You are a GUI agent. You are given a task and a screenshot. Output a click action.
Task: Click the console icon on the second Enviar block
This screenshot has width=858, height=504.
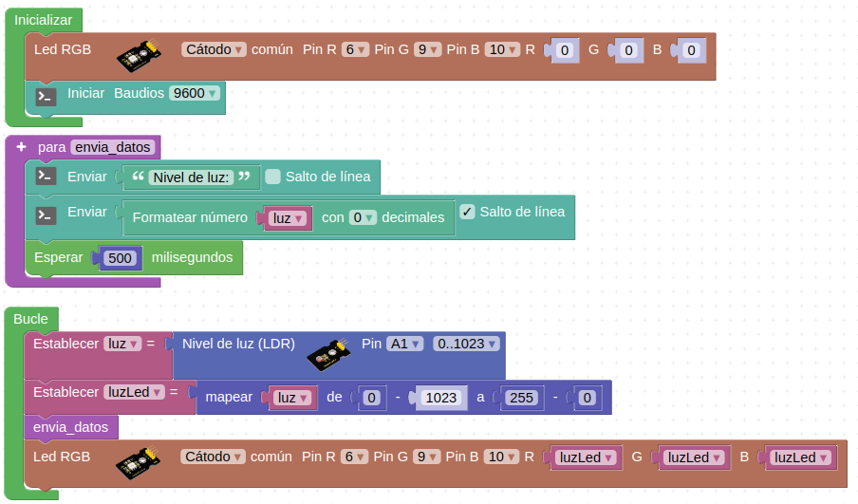(x=46, y=215)
